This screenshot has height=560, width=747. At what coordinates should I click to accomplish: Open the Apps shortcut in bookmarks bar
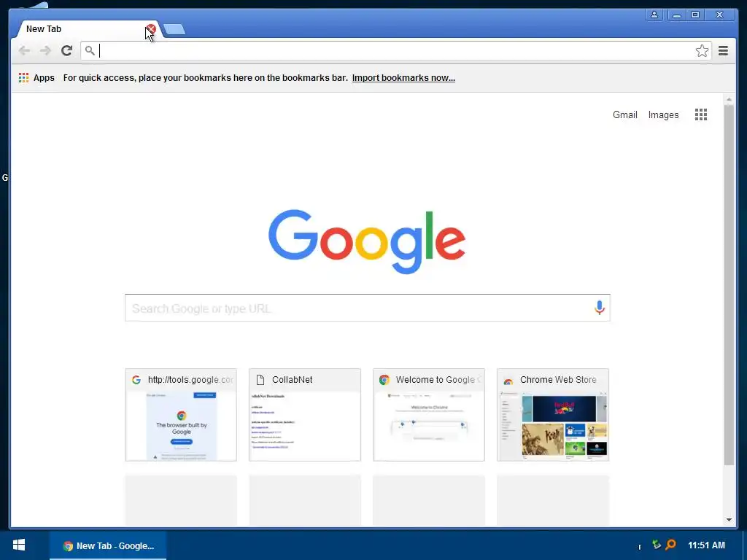(36, 77)
